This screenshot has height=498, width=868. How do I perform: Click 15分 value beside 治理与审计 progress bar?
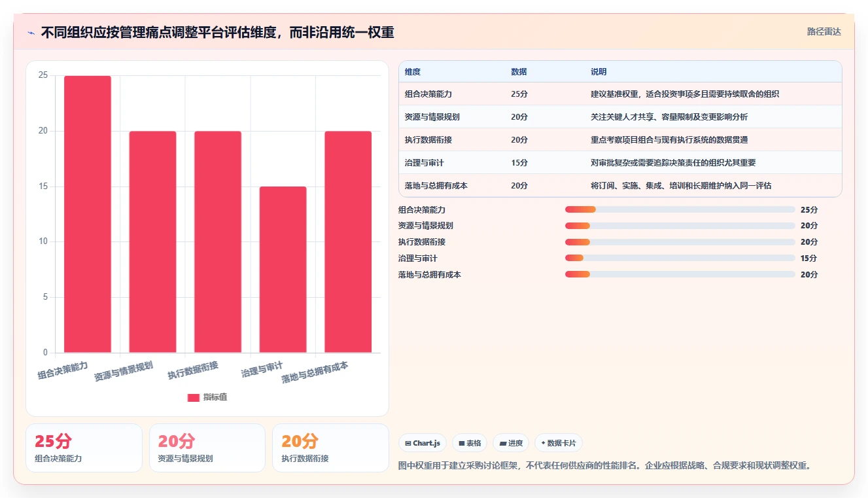[x=809, y=258]
